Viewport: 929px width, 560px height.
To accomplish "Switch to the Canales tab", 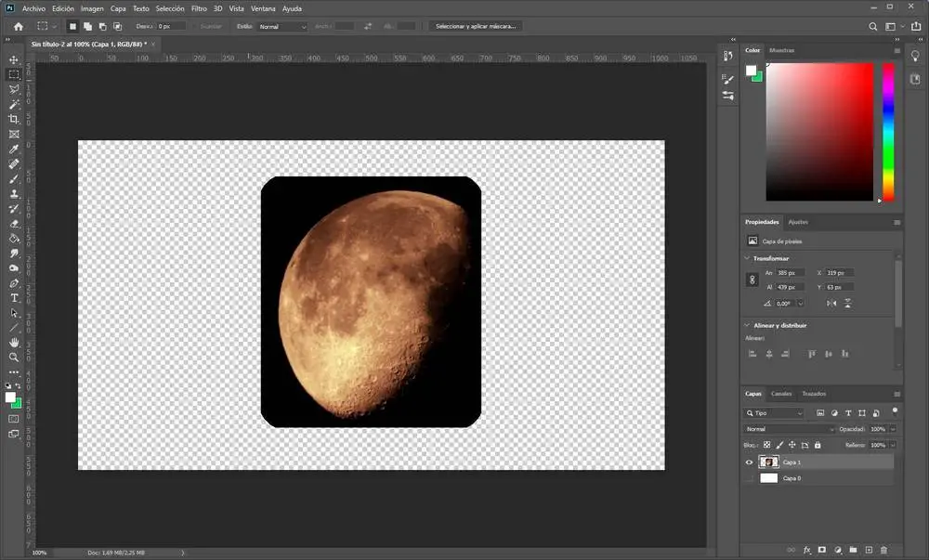I will pyautogui.click(x=781, y=394).
